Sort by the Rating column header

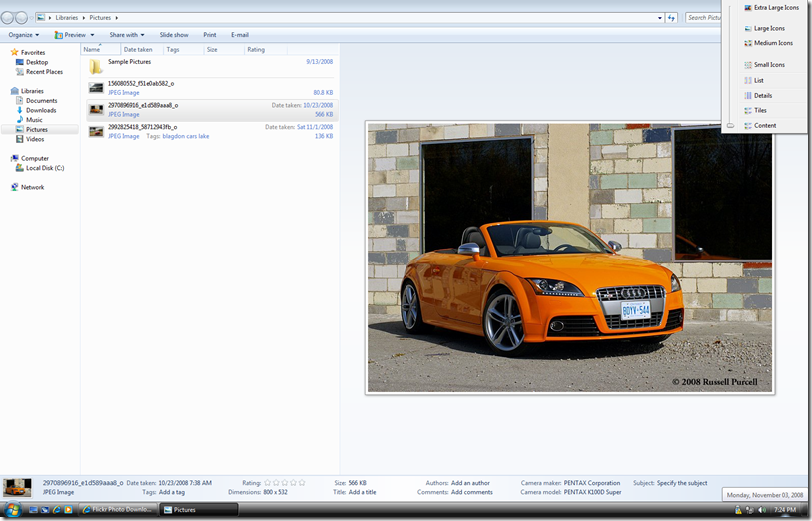[x=265, y=49]
